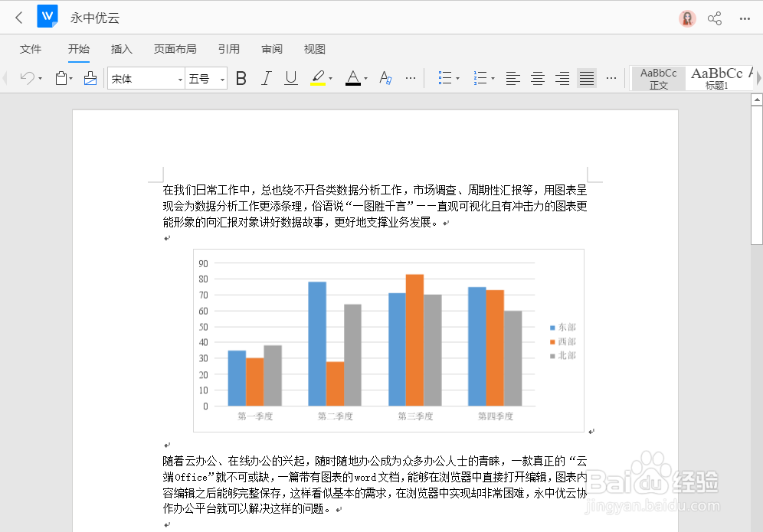The height and width of the screenshot is (532, 763).
Task: Switch to the 视图 tab
Action: pyautogui.click(x=314, y=49)
